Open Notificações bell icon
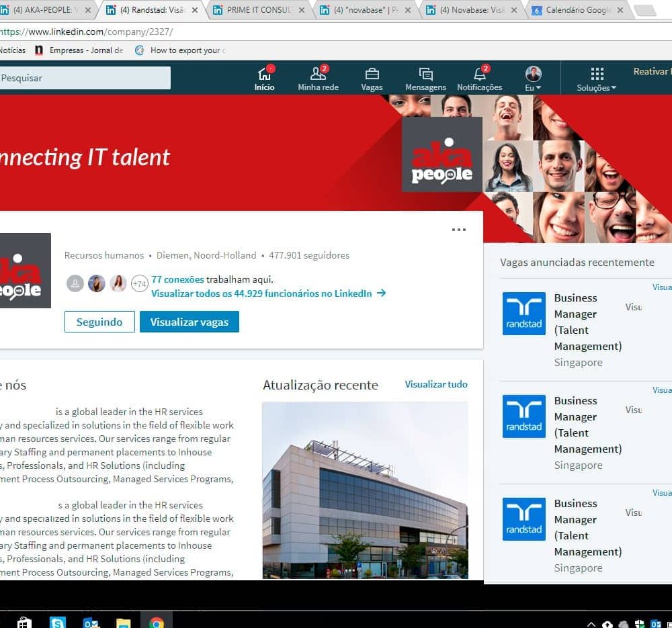Screen dimensions: 672x628 coord(480,79)
